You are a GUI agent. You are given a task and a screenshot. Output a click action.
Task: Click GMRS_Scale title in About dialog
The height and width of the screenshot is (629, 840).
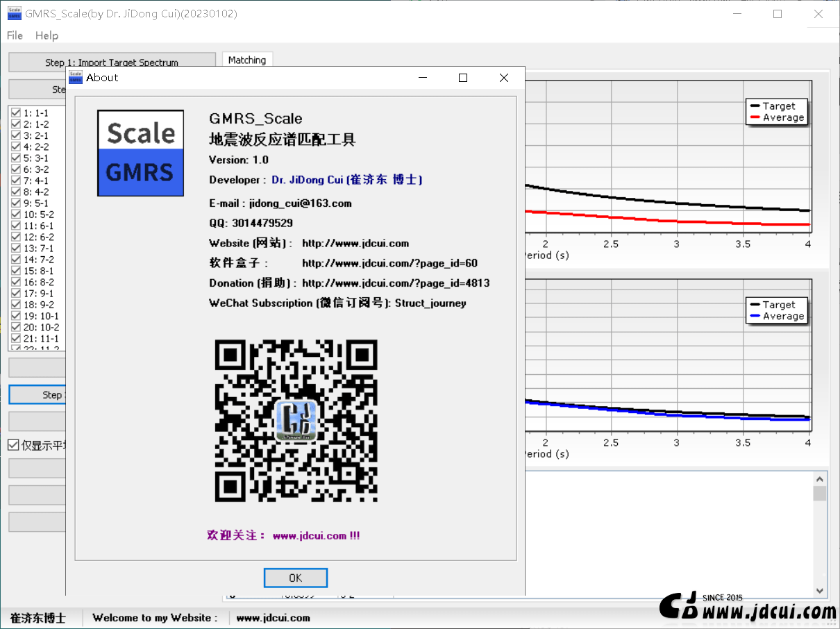pyautogui.click(x=255, y=119)
